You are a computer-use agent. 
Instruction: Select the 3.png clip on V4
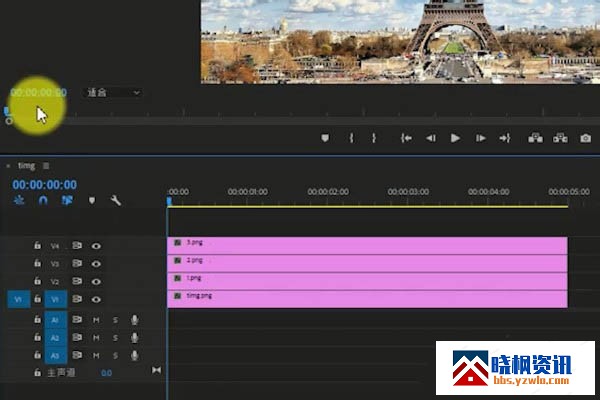(367, 245)
